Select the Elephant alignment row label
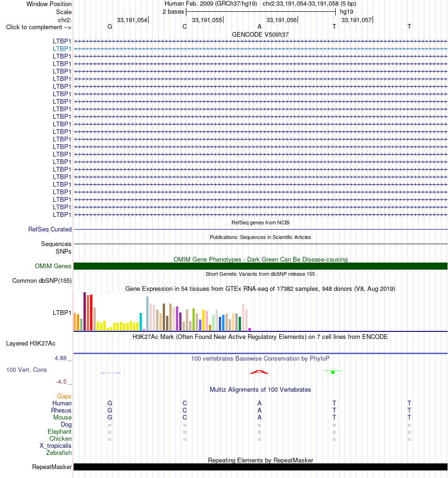This screenshot has width=448, height=478. (x=59, y=432)
